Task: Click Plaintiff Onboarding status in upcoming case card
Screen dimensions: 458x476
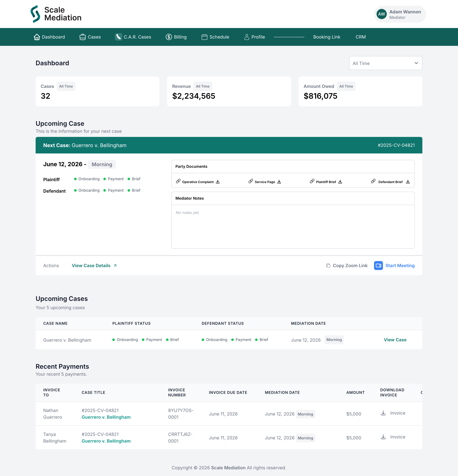Action: coord(87,179)
